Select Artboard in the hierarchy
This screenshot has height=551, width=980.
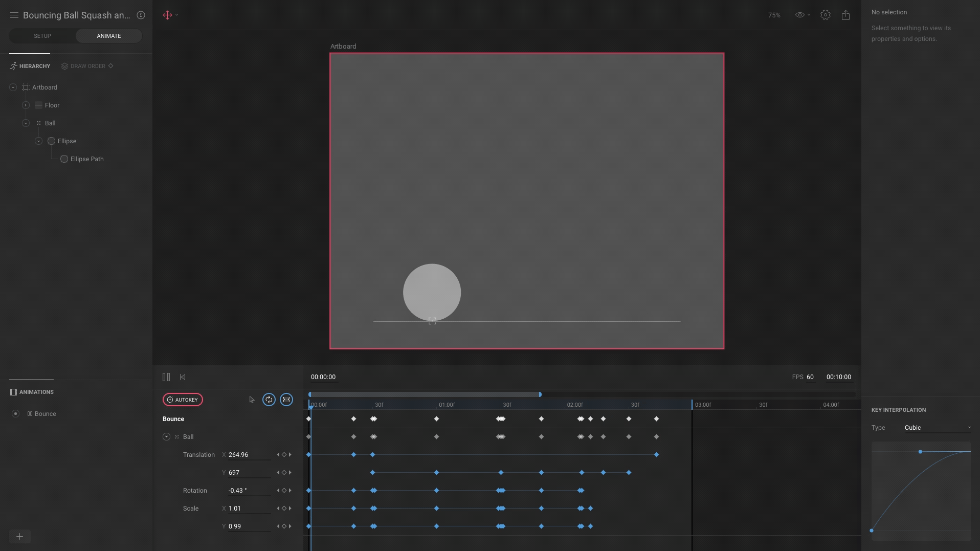point(44,87)
